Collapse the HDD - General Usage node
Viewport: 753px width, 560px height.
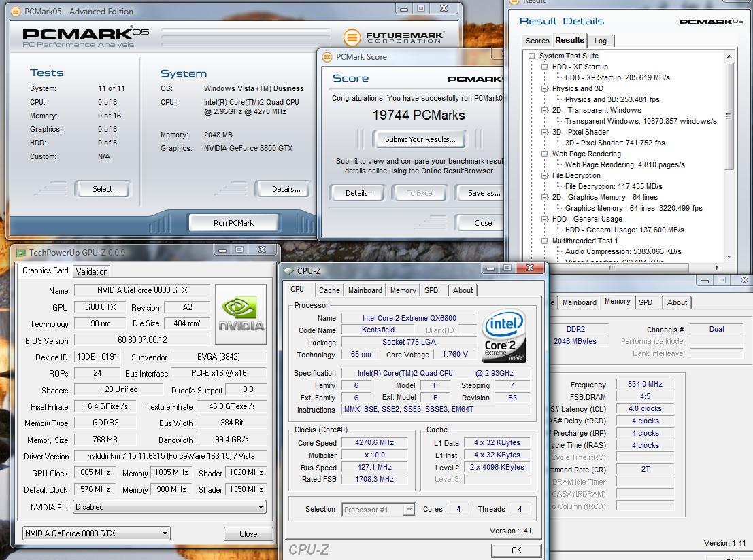click(x=545, y=219)
